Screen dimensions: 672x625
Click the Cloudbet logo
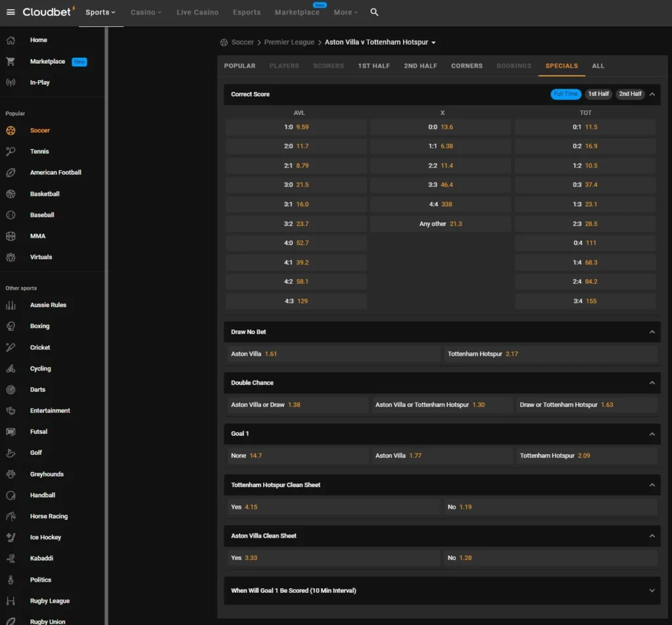(49, 12)
